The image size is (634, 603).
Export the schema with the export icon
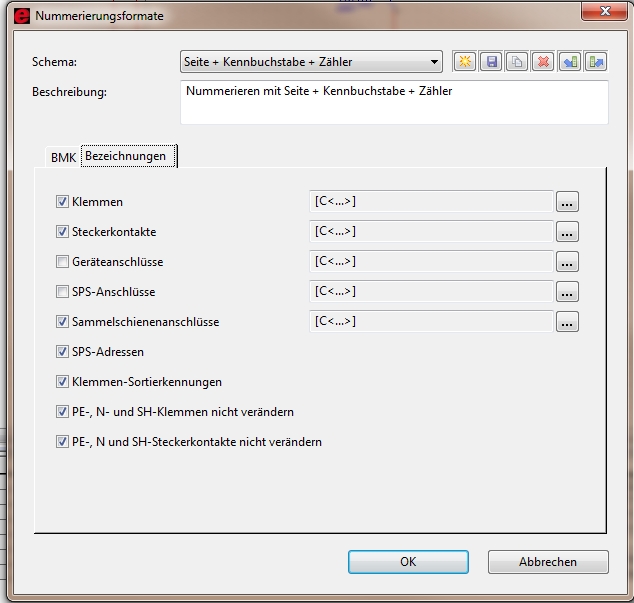point(596,62)
